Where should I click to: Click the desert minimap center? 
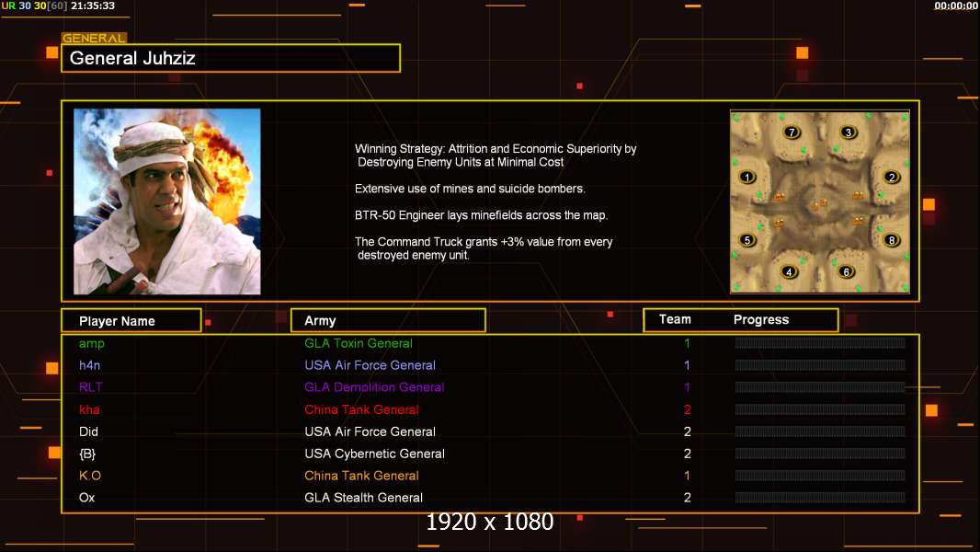pos(820,201)
